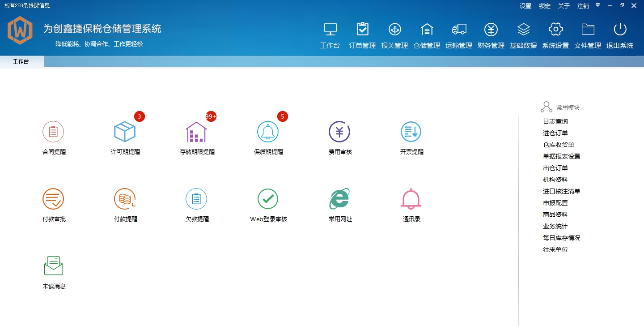The height and width of the screenshot is (326, 644).
Task: Click the reminder notice text in title bar
Action: [27, 6]
